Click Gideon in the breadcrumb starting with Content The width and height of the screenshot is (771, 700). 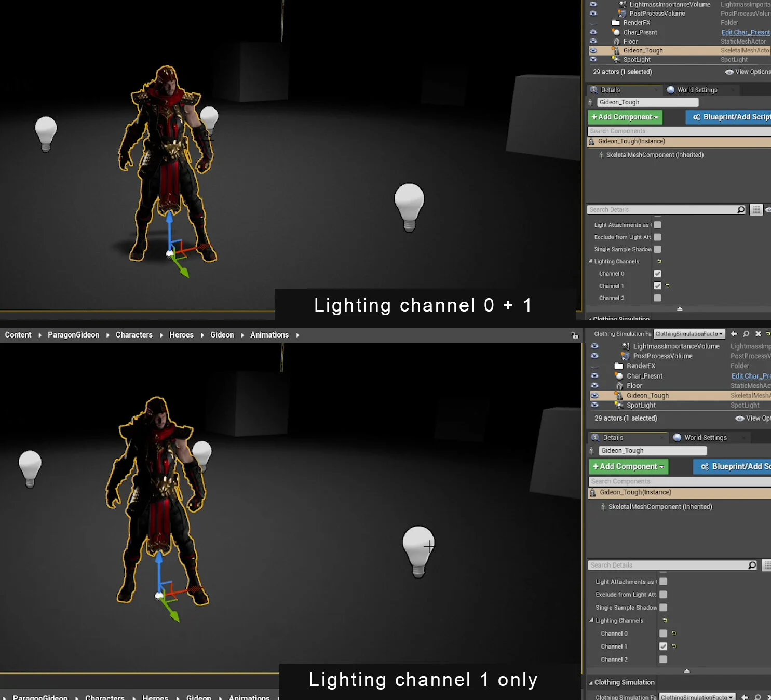coord(222,335)
